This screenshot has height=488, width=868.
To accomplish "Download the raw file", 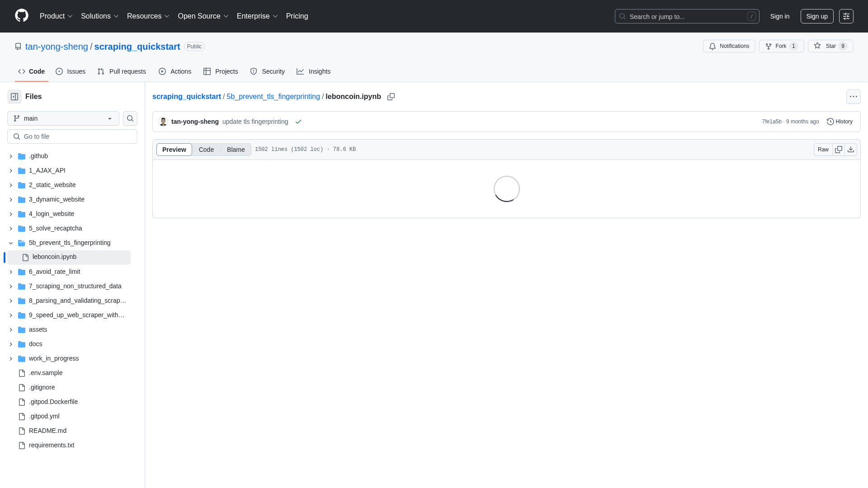I will coord(851,150).
